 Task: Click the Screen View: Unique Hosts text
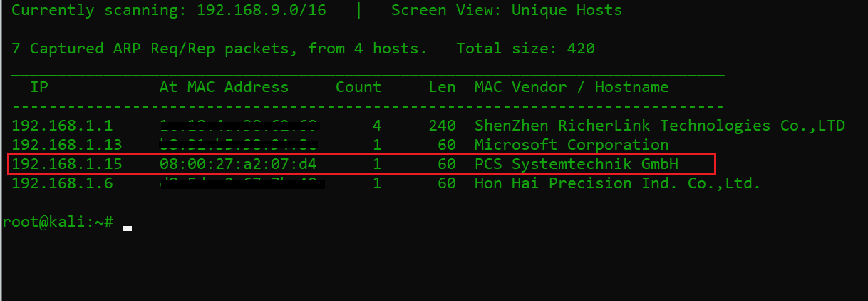(x=507, y=11)
